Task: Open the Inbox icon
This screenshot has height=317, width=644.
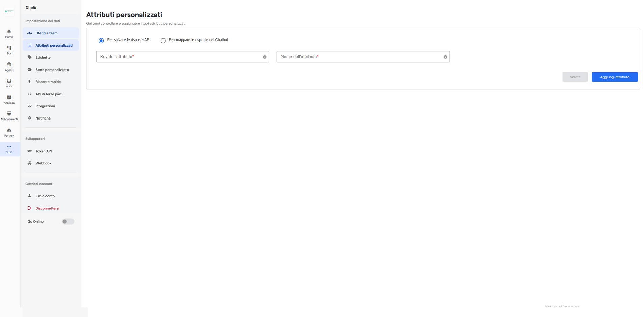Action: pyautogui.click(x=9, y=81)
